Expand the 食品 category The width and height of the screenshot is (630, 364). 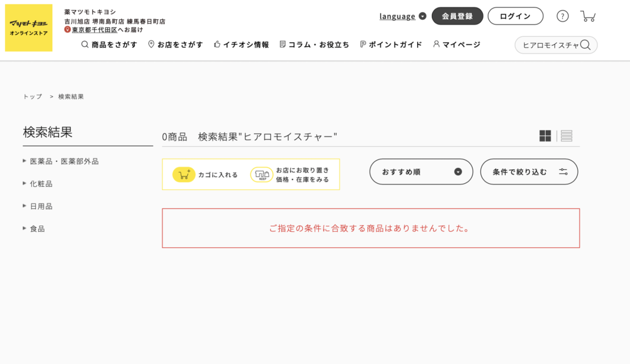(34, 229)
